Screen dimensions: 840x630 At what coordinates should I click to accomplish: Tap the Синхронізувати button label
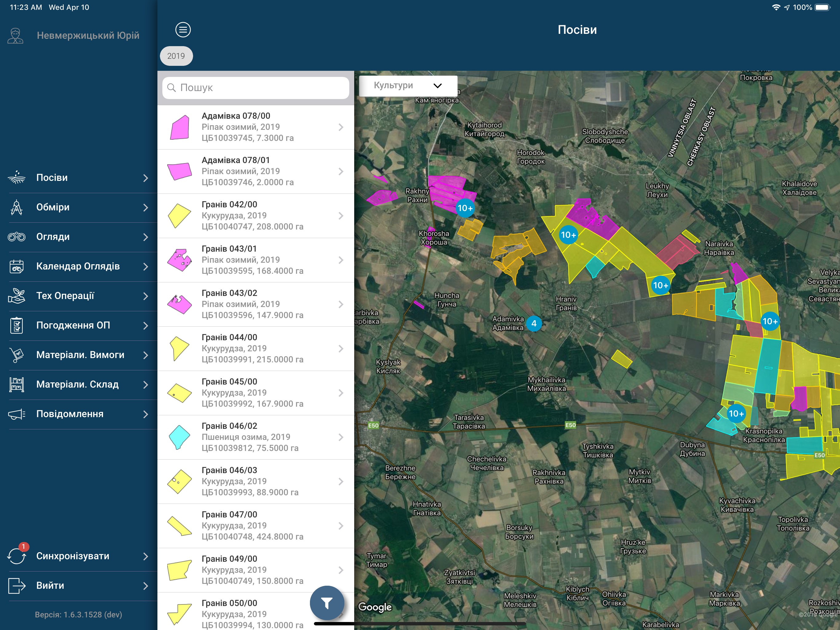coord(73,556)
